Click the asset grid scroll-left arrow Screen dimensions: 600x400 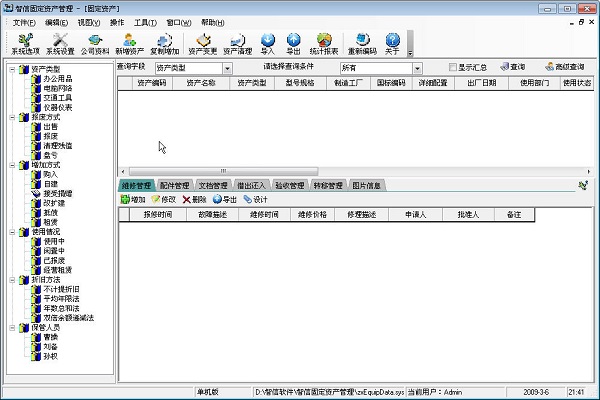pyautogui.click(x=123, y=171)
